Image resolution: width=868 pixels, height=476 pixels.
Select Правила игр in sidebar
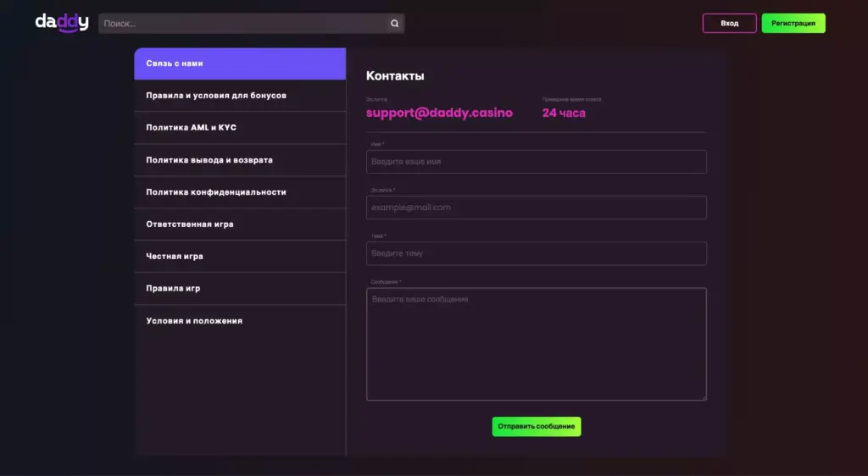pos(240,289)
